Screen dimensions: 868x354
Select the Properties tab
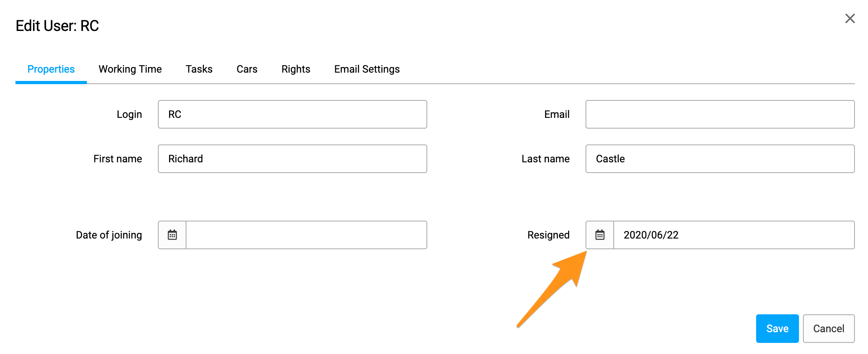click(x=51, y=69)
